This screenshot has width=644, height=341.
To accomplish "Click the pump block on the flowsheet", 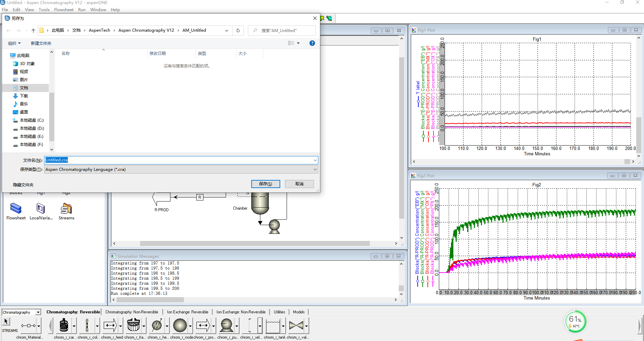I will (274, 226).
